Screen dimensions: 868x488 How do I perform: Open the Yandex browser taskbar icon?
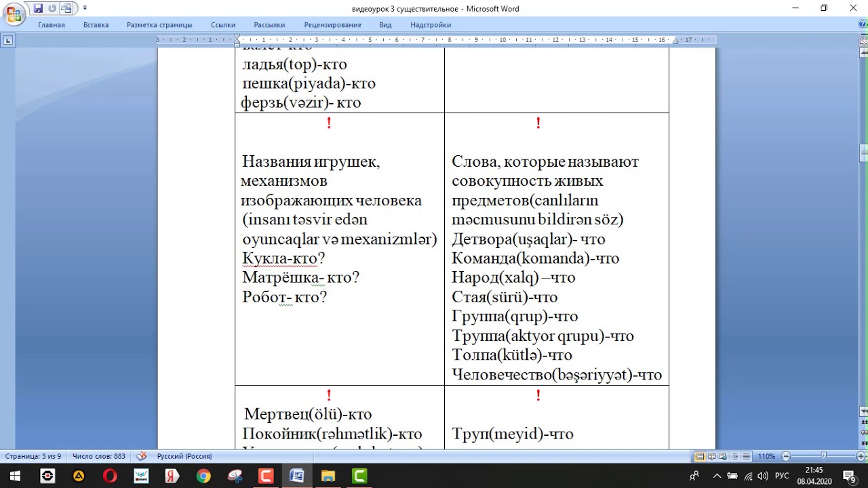pyautogui.click(x=172, y=475)
